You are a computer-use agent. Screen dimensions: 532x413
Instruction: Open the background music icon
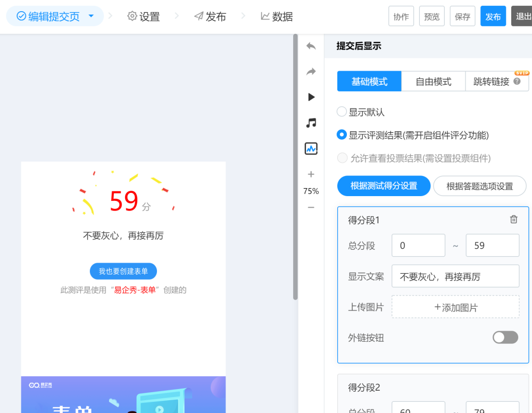pyautogui.click(x=311, y=123)
